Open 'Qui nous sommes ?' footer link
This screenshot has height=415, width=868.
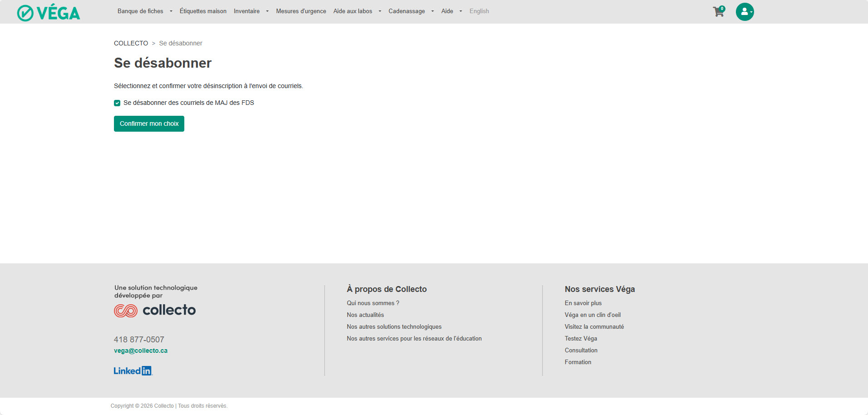click(x=373, y=303)
